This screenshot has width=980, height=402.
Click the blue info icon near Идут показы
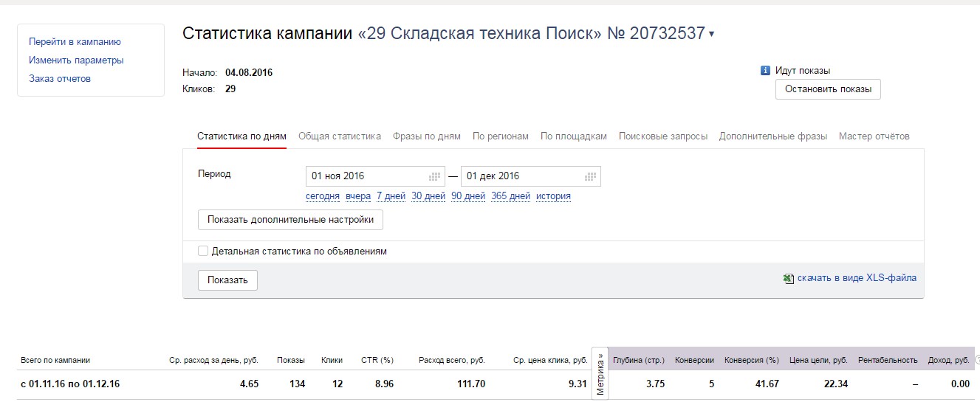point(766,71)
